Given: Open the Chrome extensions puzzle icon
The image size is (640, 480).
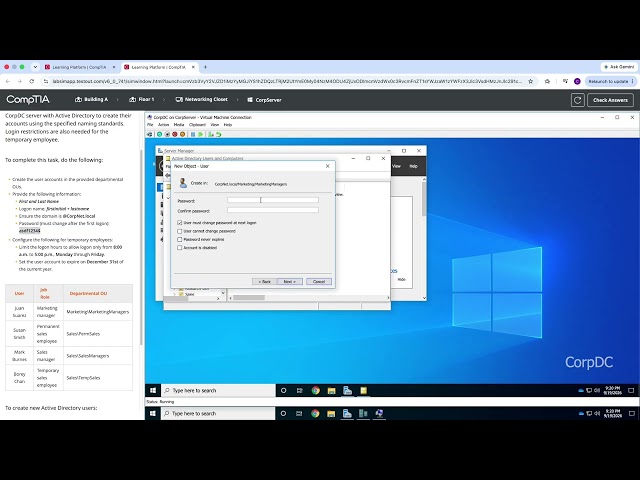Looking at the screenshot, I should click(x=547, y=81).
